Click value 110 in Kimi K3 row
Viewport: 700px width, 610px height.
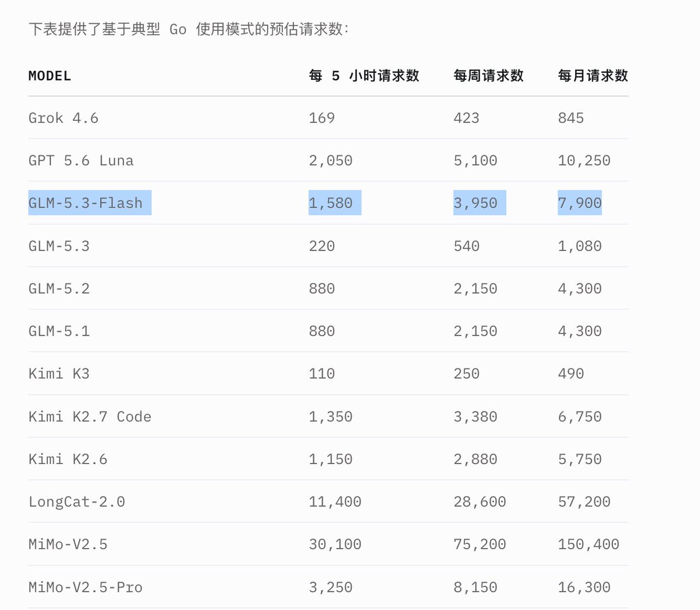coord(321,374)
